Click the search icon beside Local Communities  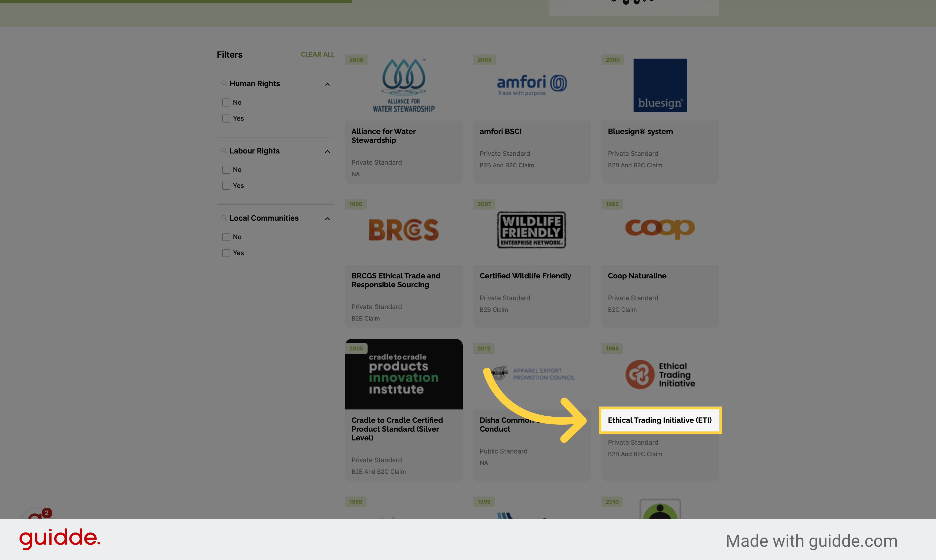click(224, 218)
